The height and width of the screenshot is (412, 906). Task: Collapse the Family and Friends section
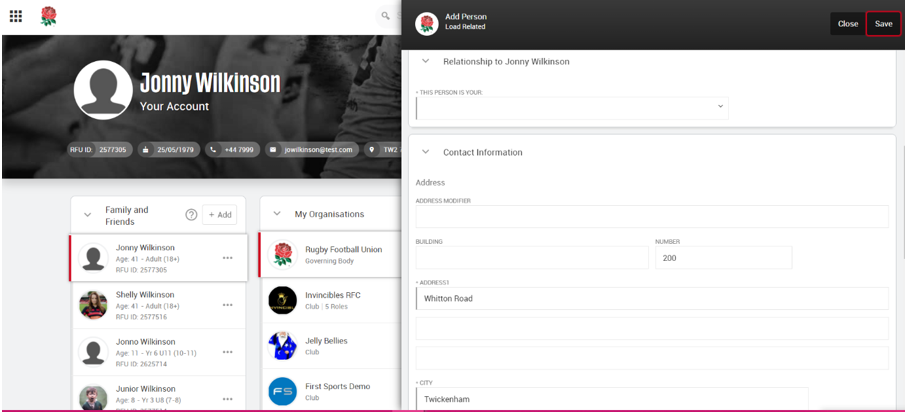click(87, 215)
